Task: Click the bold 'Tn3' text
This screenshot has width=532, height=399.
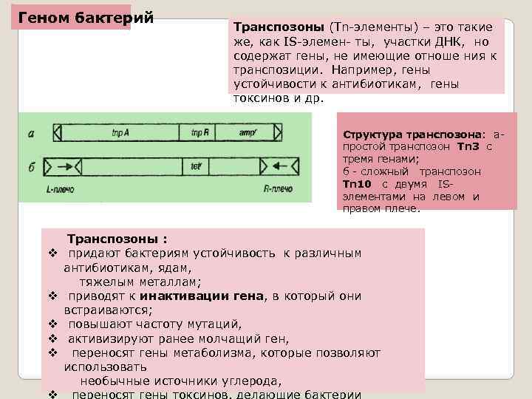Action: click(468, 146)
